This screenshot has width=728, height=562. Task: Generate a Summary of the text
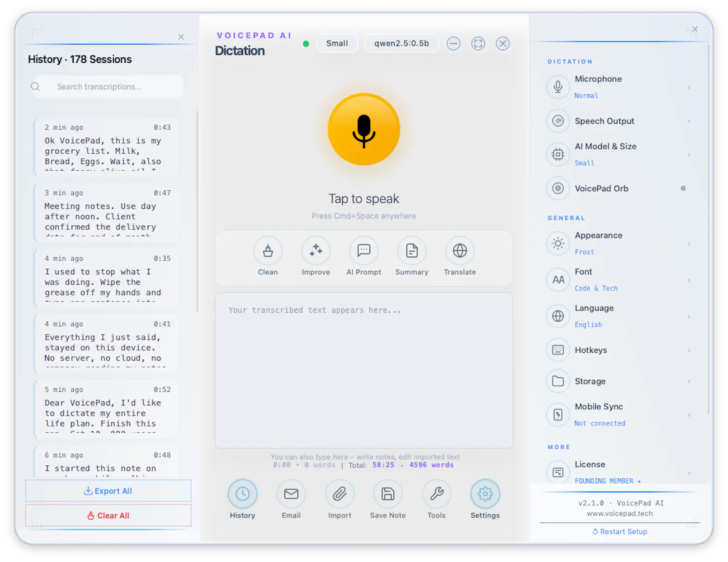pyautogui.click(x=412, y=250)
